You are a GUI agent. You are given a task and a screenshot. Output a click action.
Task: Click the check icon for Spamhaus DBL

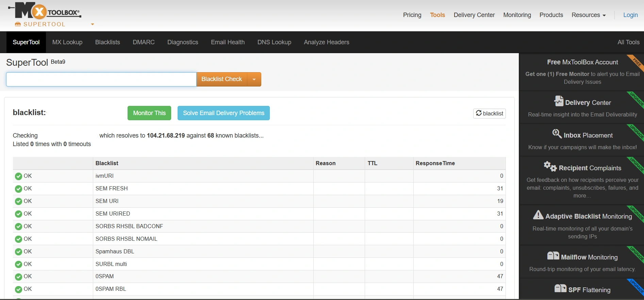coord(18,252)
